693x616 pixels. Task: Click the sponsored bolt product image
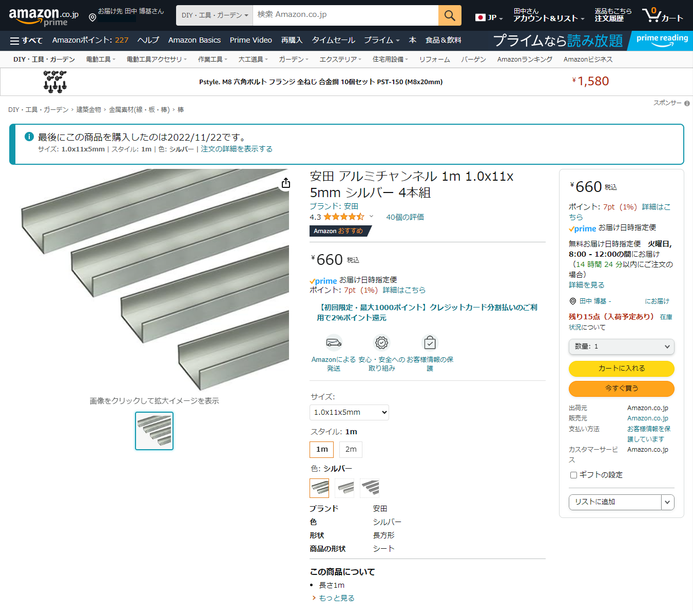click(x=55, y=82)
